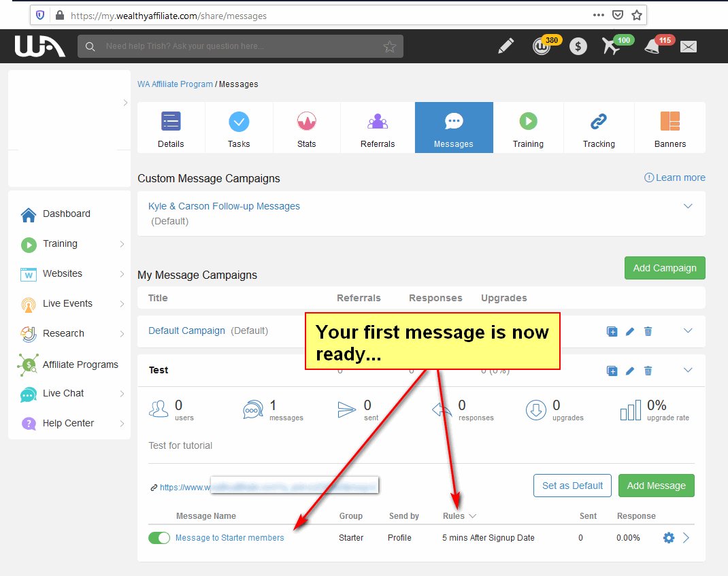Switch to the Stats tab
The width and height of the screenshot is (728, 576).
point(306,128)
